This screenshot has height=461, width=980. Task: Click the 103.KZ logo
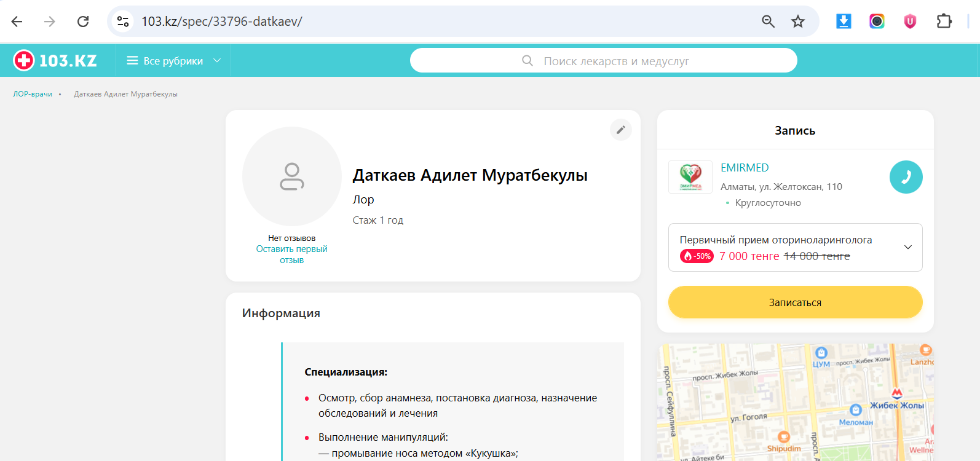[x=55, y=60]
